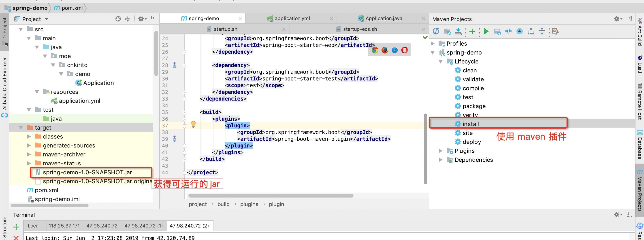Fold the dependency block at line 28
644x240 pixels.
pyautogui.click(x=185, y=65)
